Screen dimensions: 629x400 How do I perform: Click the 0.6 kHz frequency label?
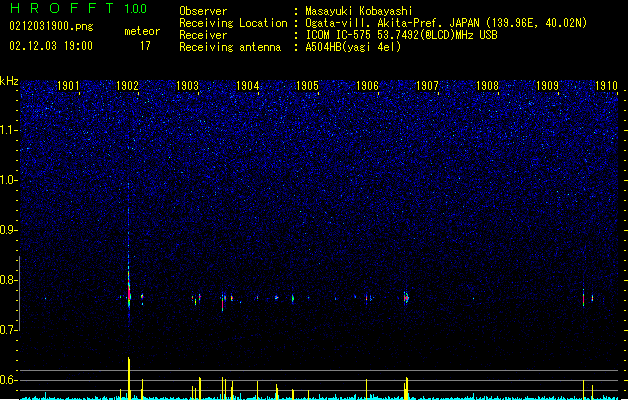(x=8, y=380)
